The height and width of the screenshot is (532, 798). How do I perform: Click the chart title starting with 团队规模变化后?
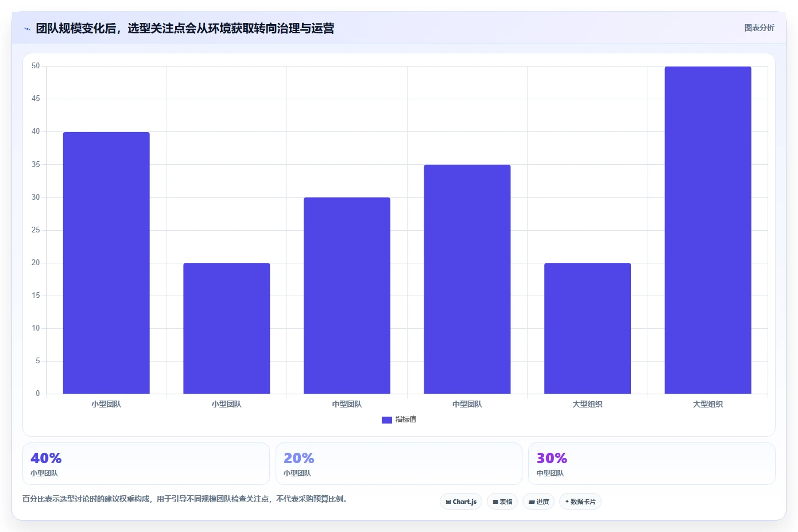coord(185,29)
